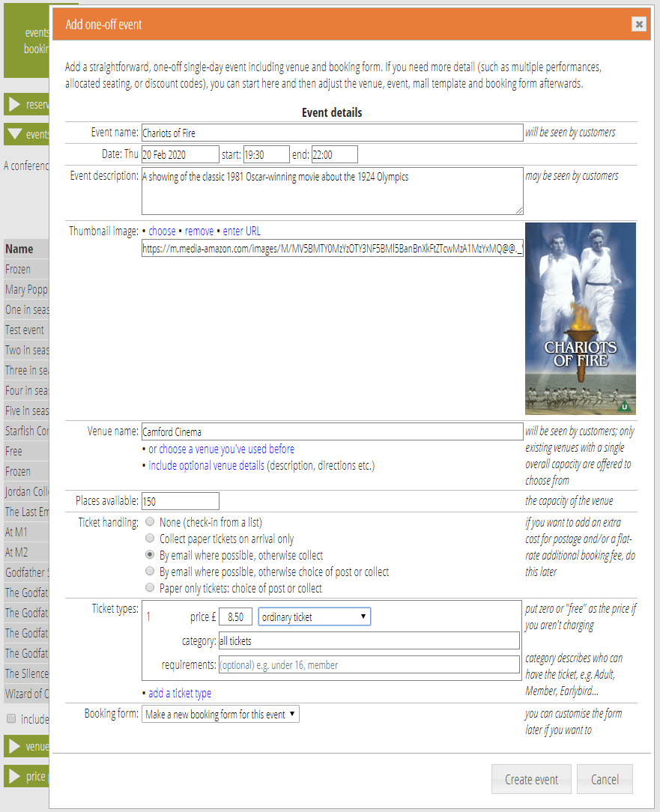Screen dimensions: 660x812
Task: Open the 'ordinary ticket' type dropdown
Action: pyautogui.click(x=314, y=616)
